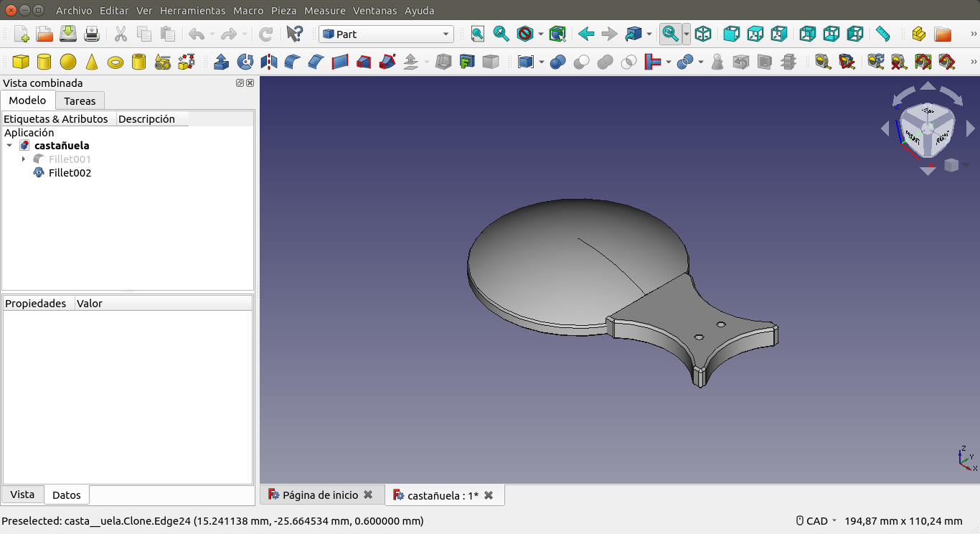Switch to the Tareas tab
This screenshot has height=534, width=980.
pyautogui.click(x=80, y=101)
